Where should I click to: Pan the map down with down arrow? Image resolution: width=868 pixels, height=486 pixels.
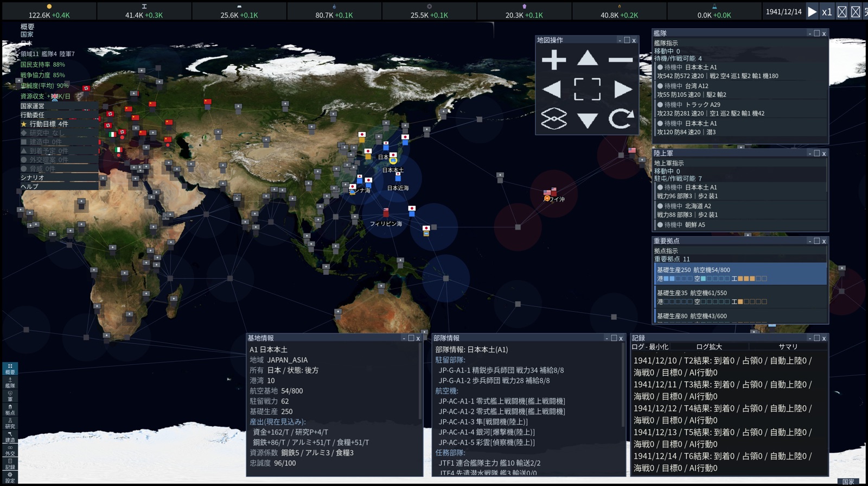point(588,120)
